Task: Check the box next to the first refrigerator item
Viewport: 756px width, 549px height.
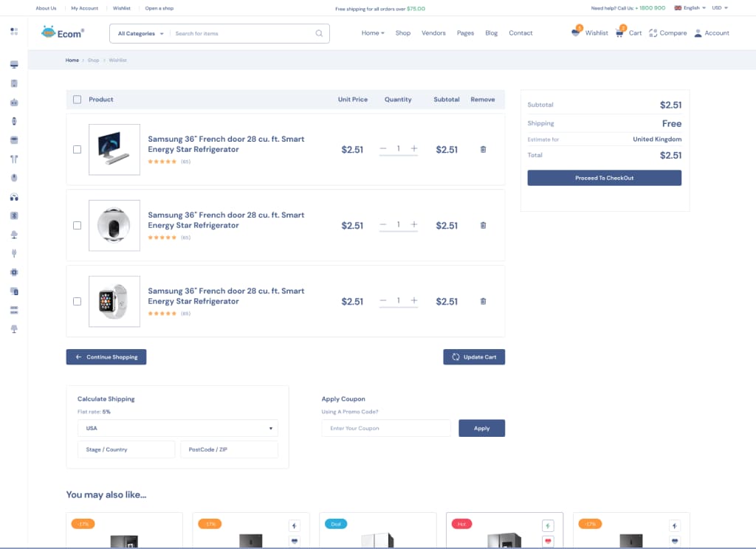Action: tap(77, 149)
